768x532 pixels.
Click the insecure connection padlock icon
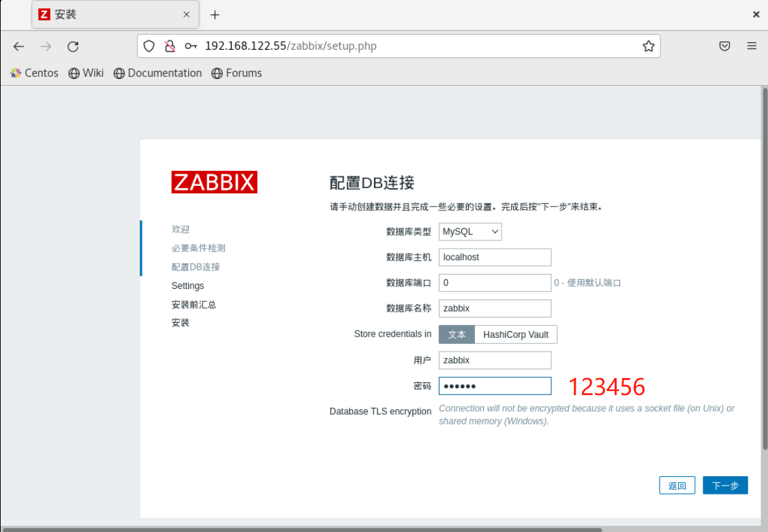[x=170, y=46]
